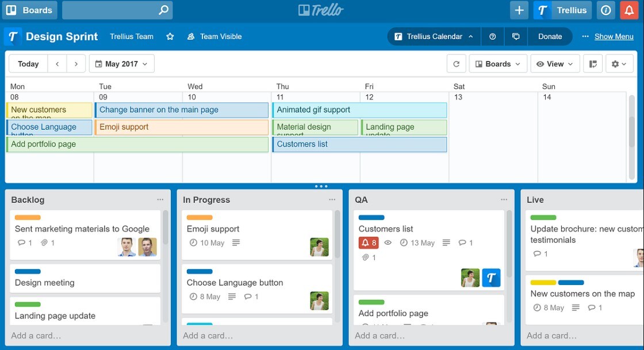Viewport: 644px width, 350px height.
Task: Open the 'Emoji support' calendar event
Action: coord(182,127)
